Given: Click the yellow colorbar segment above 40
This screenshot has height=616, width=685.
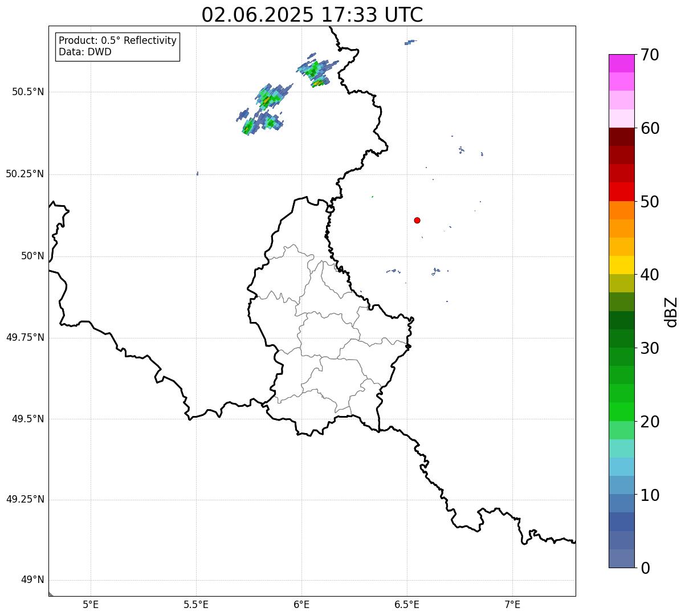Looking at the screenshot, I should (622, 265).
